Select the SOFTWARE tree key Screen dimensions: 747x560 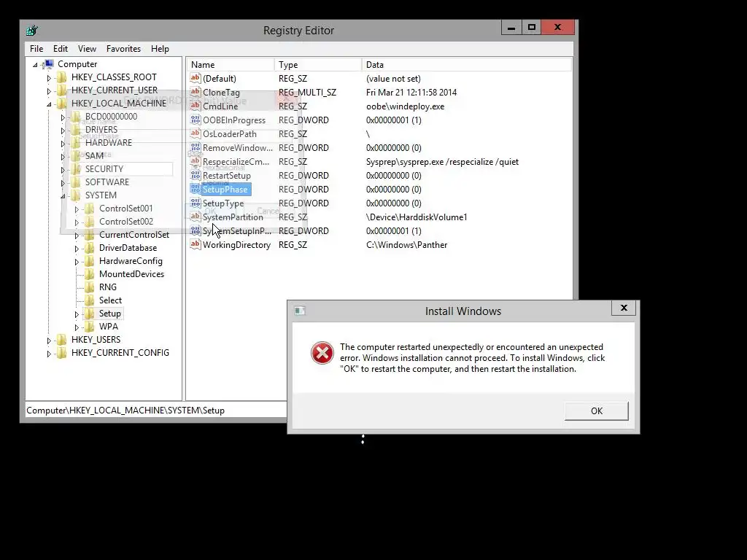[x=107, y=182]
